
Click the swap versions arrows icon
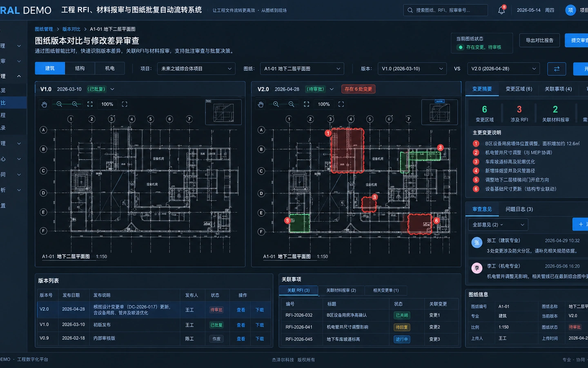pos(557,69)
